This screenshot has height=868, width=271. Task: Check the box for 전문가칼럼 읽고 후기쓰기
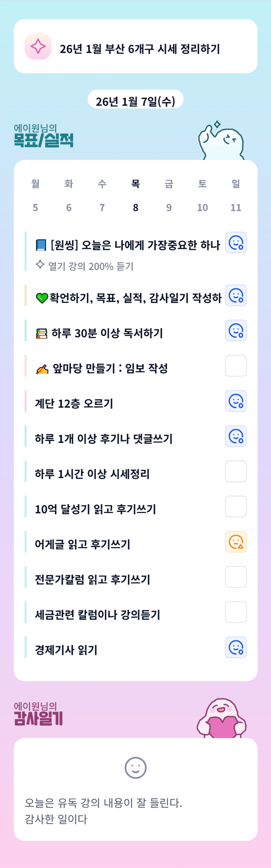[236, 577]
